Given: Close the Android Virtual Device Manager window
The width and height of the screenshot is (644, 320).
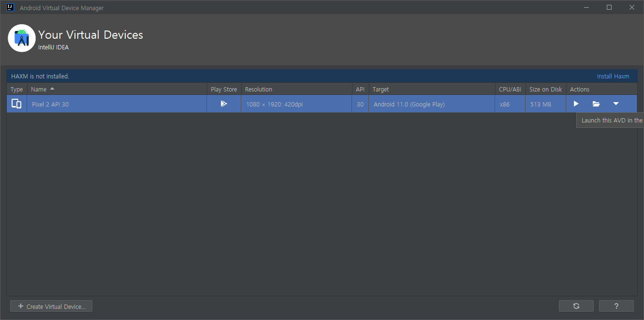Looking at the screenshot, I should (x=632, y=7).
